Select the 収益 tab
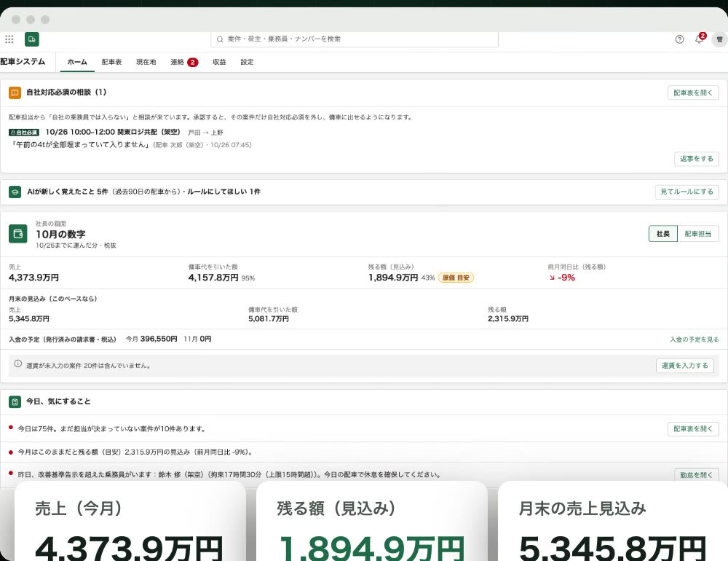 point(219,62)
